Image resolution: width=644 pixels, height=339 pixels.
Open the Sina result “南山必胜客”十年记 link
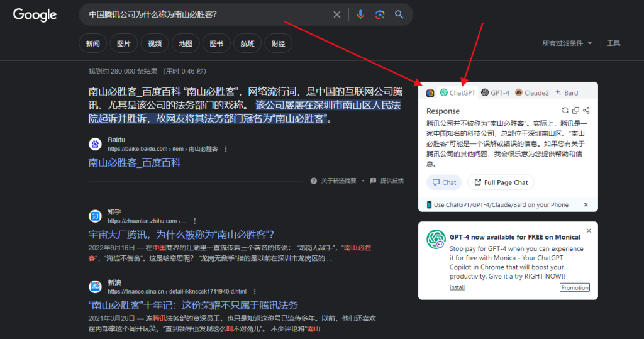[193, 305]
